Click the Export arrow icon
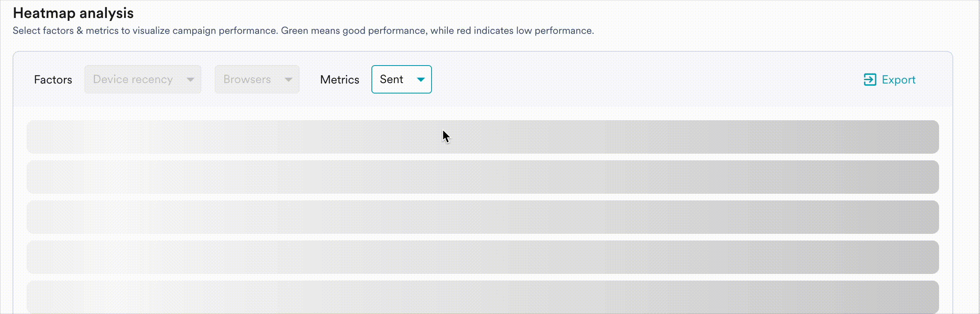 (870, 80)
